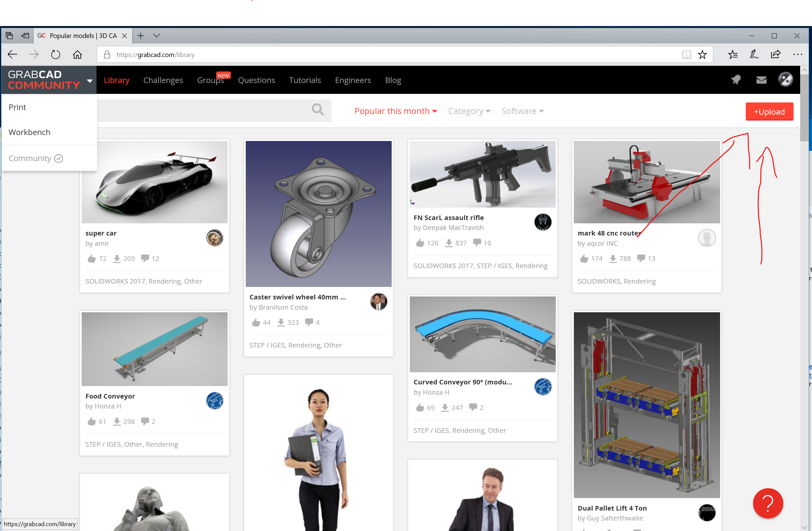The height and width of the screenshot is (531, 812).
Task: Open the Software filter dropdown
Action: (x=522, y=111)
